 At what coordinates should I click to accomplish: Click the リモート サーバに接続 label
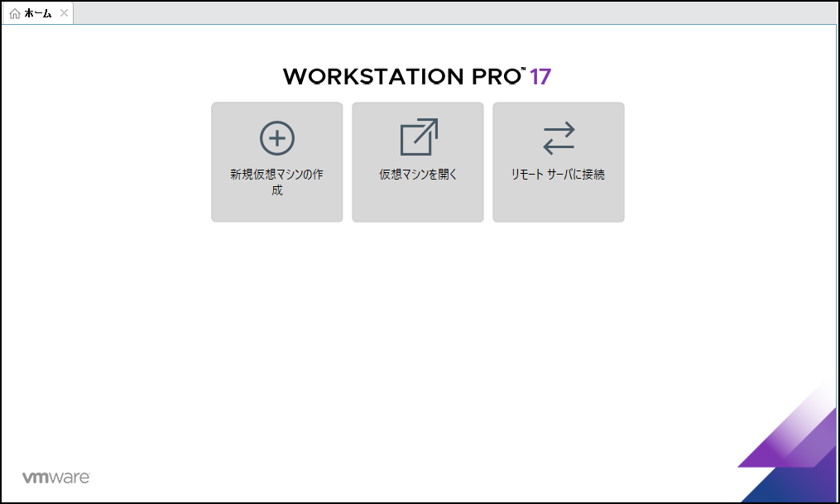559,175
